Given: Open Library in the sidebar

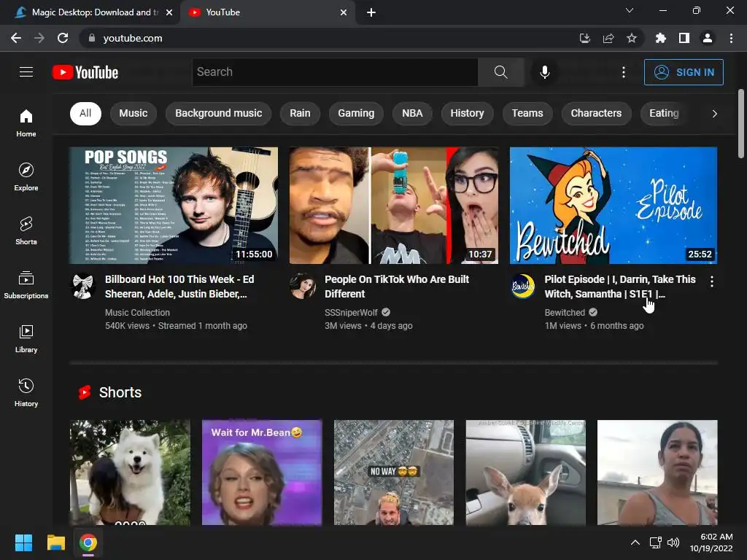Looking at the screenshot, I should (26, 338).
